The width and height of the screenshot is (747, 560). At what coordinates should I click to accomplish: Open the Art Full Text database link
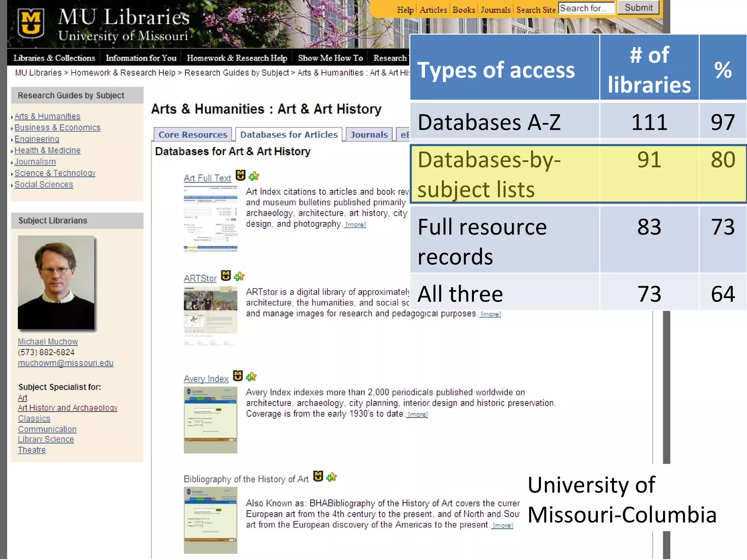[208, 178]
